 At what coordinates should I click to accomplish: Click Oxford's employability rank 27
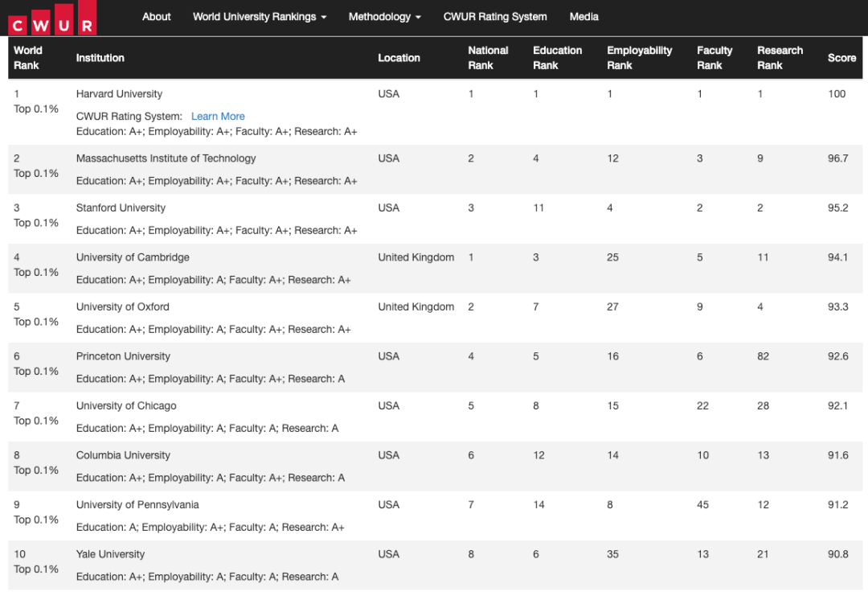(x=612, y=307)
